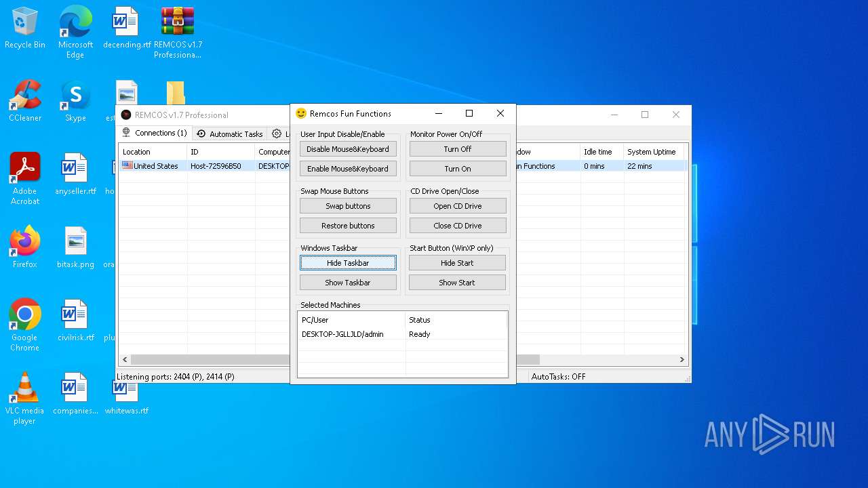Click left arrow of REMCOS horizontal scrollbar

click(x=125, y=360)
